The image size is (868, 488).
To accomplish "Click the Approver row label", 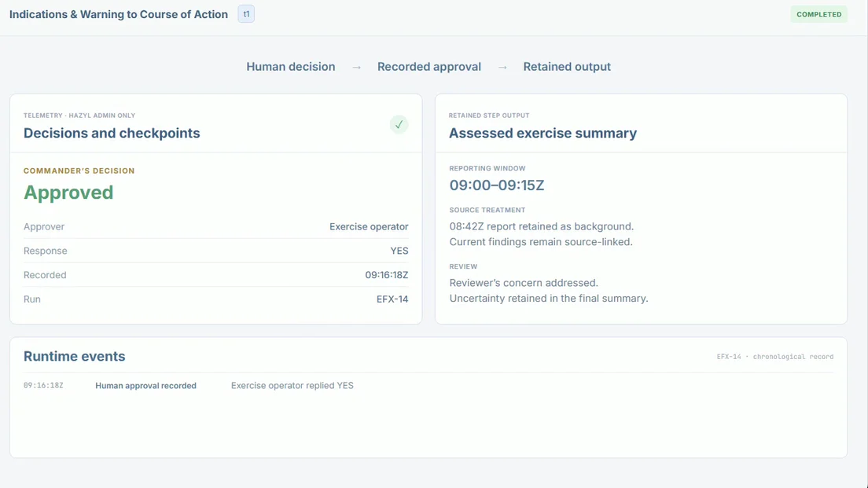I will point(44,226).
